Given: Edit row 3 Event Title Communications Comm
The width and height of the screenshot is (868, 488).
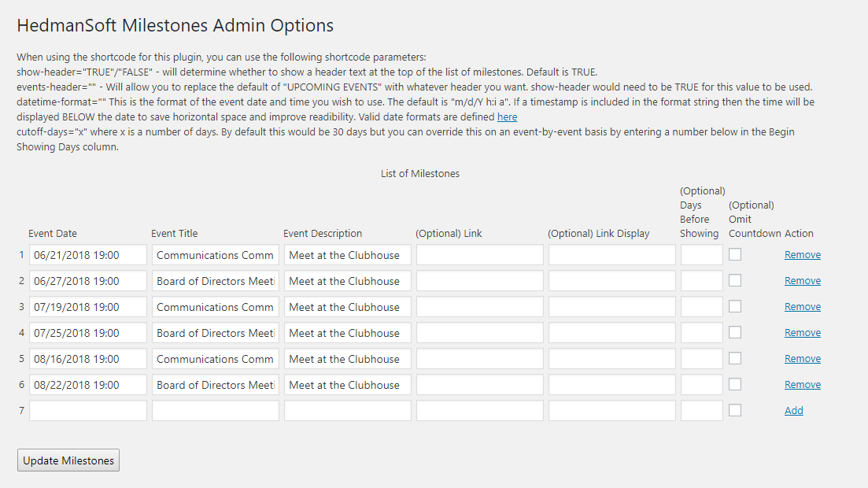Looking at the screenshot, I should pyautogui.click(x=216, y=307).
